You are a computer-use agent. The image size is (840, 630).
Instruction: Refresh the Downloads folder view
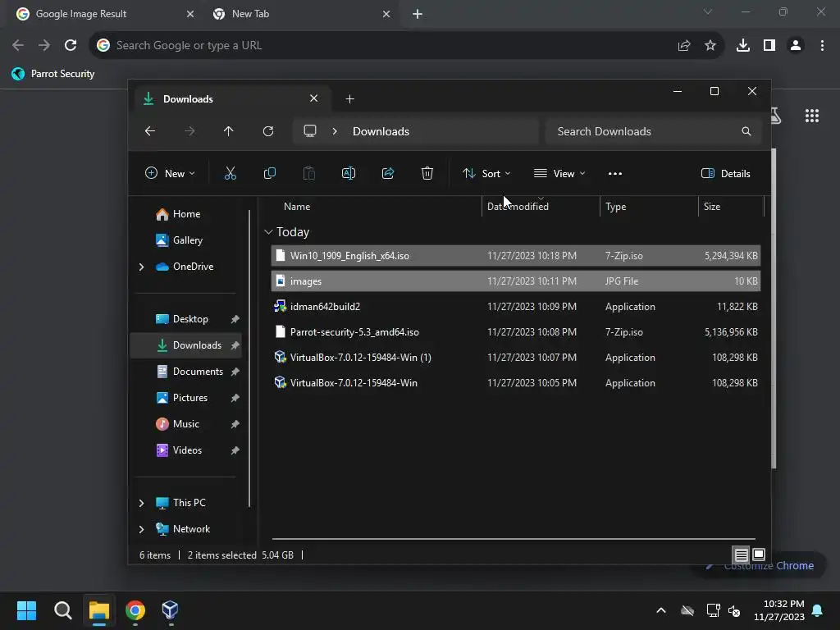[x=268, y=131]
